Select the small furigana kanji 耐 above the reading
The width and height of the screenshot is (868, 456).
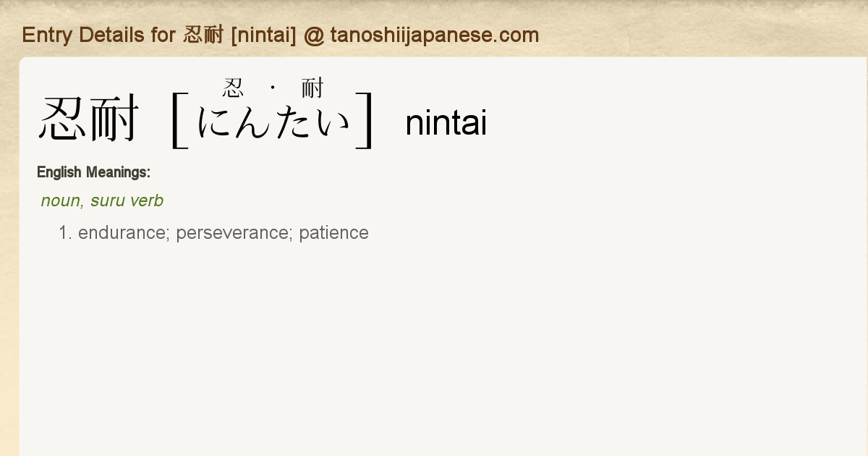pyautogui.click(x=312, y=88)
